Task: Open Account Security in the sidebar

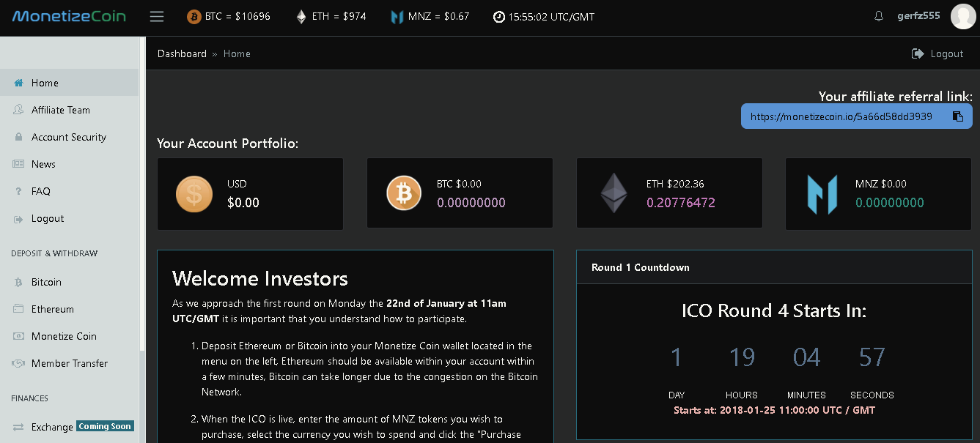Action: coord(69,137)
